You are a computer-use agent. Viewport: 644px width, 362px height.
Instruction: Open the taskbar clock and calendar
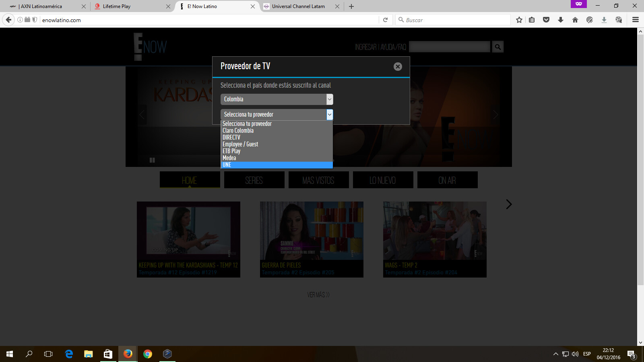tap(608, 354)
